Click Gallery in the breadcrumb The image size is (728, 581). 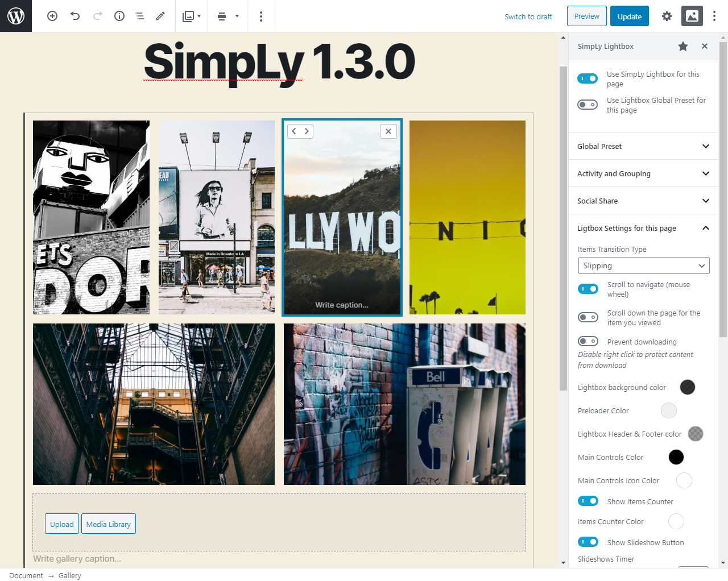click(x=70, y=575)
